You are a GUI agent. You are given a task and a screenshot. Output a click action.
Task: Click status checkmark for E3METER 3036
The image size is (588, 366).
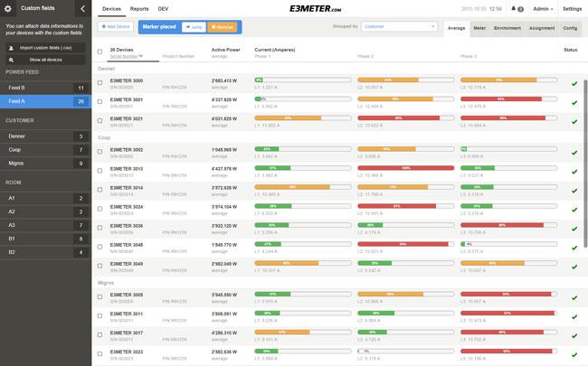click(x=574, y=229)
